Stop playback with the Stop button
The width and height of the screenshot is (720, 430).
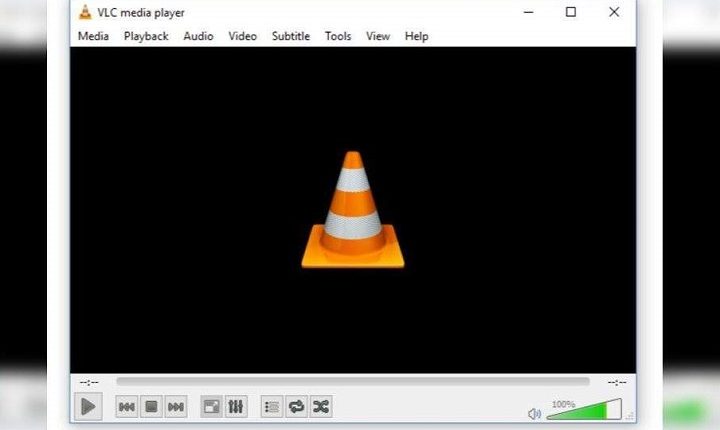click(152, 407)
